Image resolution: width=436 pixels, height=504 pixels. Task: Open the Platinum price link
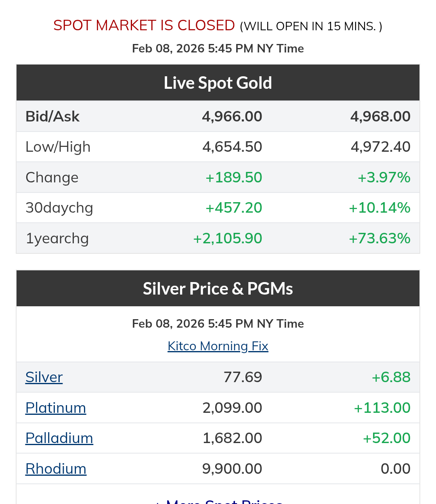56,408
